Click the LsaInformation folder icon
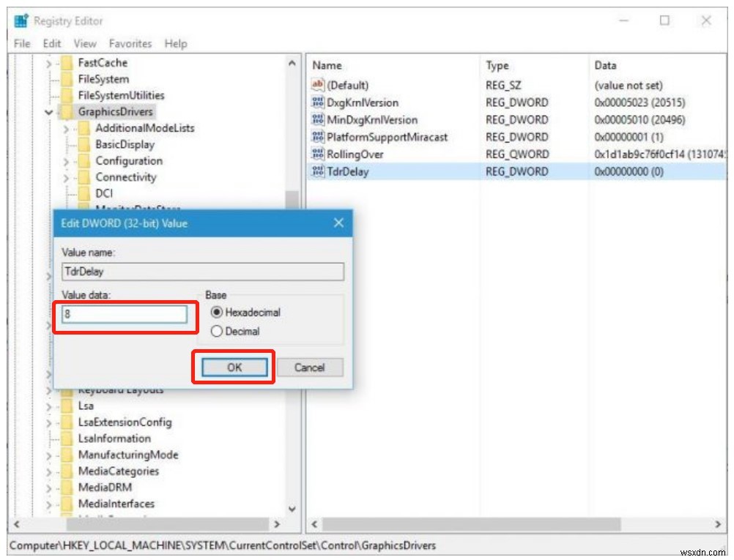Viewport: 734px width, 560px height. coord(67,438)
